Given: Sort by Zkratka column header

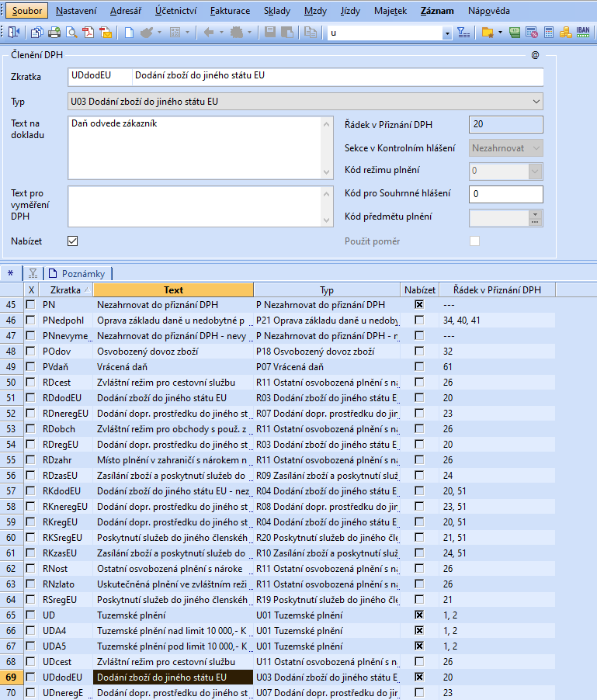Looking at the screenshot, I should pyautogui.click(x=66, y=289).
